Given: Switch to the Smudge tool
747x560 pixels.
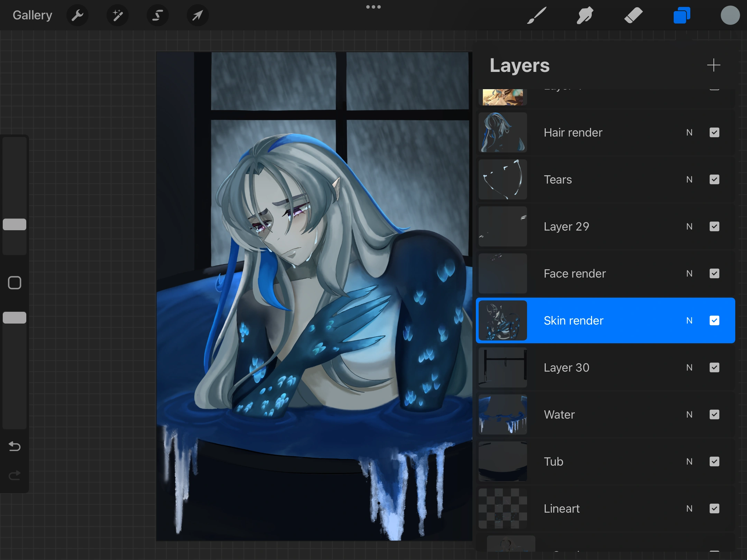Looking at the screenshot, I should click(585, 15).
